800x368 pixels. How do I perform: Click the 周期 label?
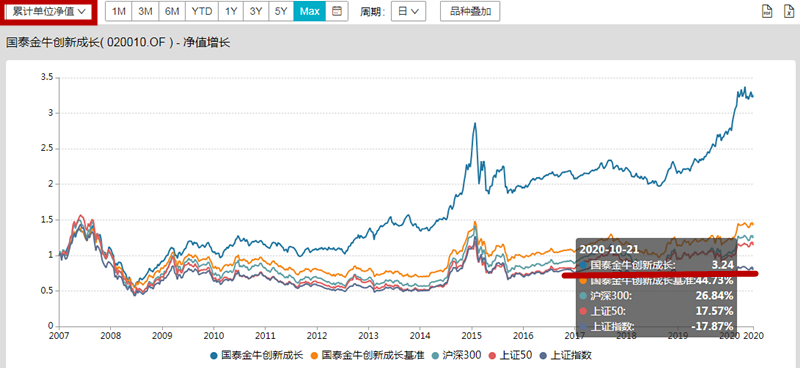click(x=371, y=11)
